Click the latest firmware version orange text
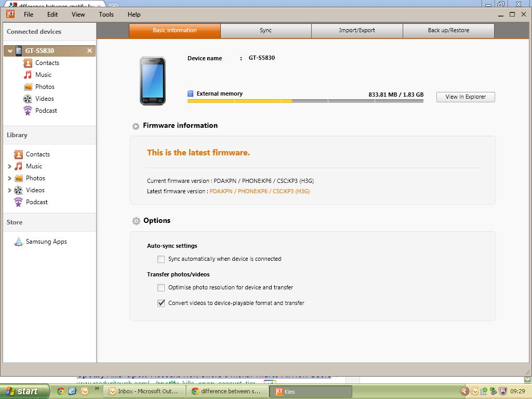Screen dimensions: 532x399 (260, 191)
